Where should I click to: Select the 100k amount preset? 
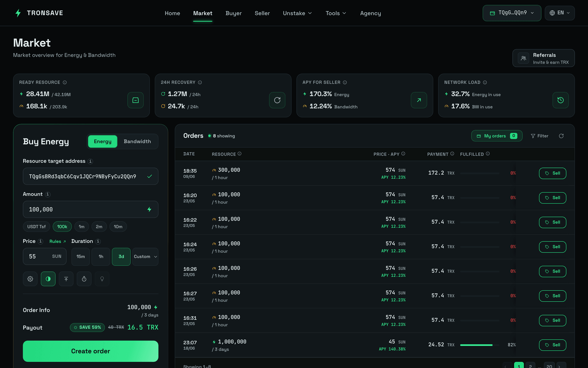pos(62,227)
